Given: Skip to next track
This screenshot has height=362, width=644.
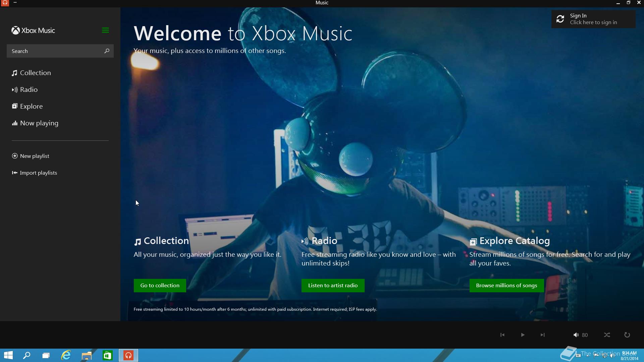Looking at the screenshot, I should tap(542, 335).
